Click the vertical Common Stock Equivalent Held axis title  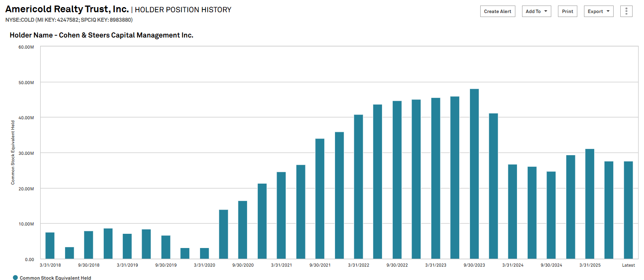13,152
